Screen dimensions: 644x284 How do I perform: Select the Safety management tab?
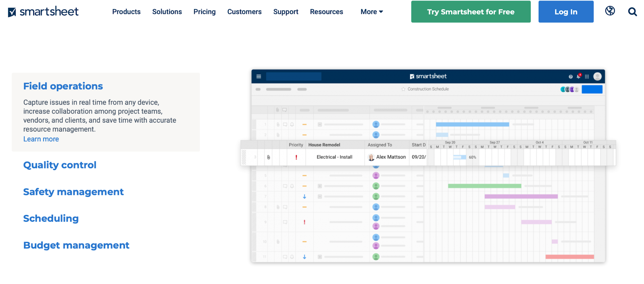click(73, 192)
